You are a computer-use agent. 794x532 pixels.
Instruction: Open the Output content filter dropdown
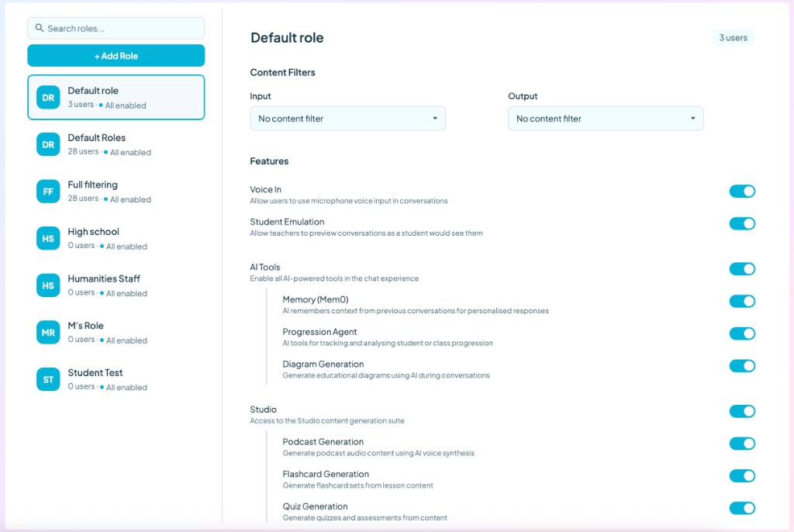pos(605,118)
